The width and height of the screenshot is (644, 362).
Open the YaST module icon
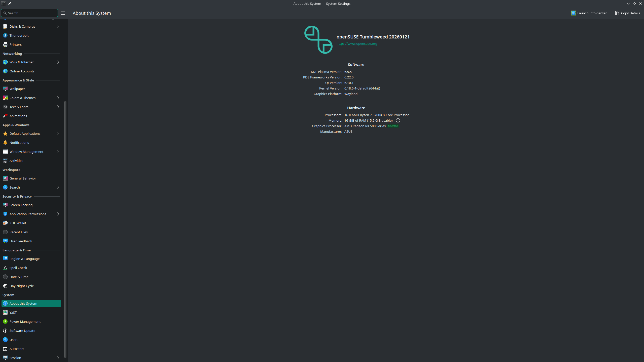tap(5, 312)
